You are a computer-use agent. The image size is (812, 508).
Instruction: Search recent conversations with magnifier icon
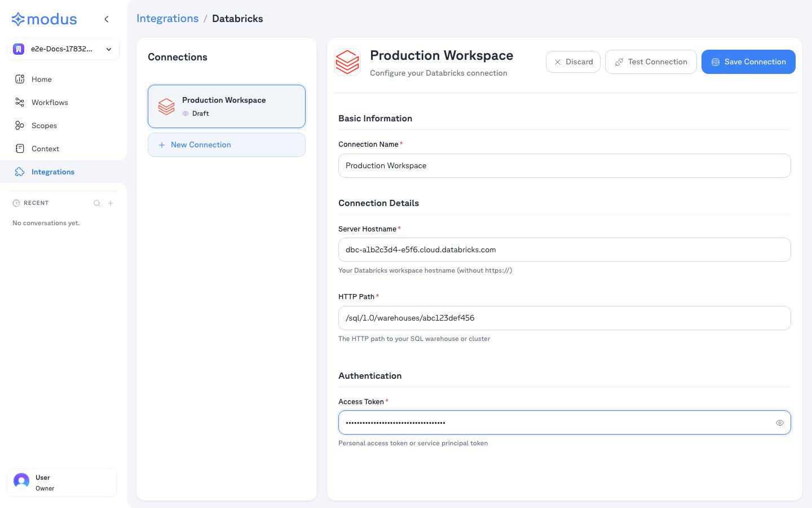click(x=97, y=203)
